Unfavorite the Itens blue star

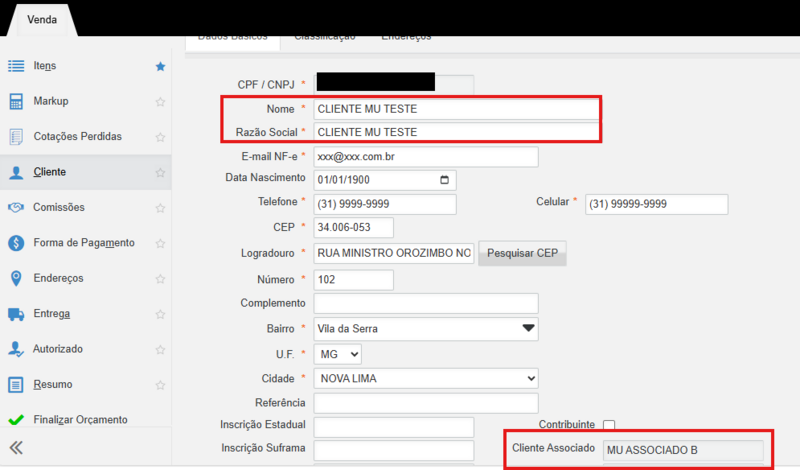point(160,66)
